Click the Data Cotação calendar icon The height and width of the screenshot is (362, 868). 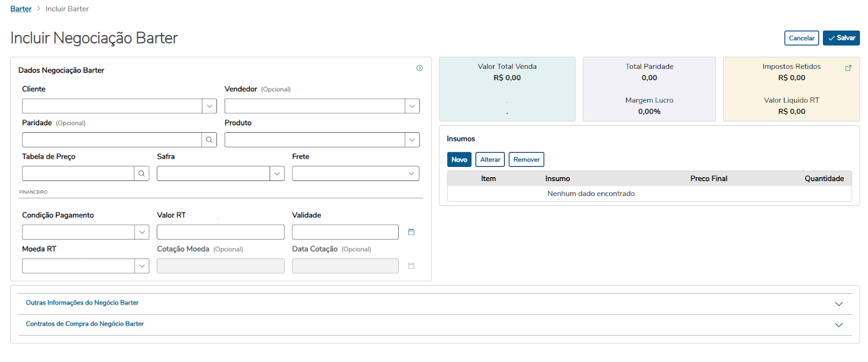click(x=411, y=266)
